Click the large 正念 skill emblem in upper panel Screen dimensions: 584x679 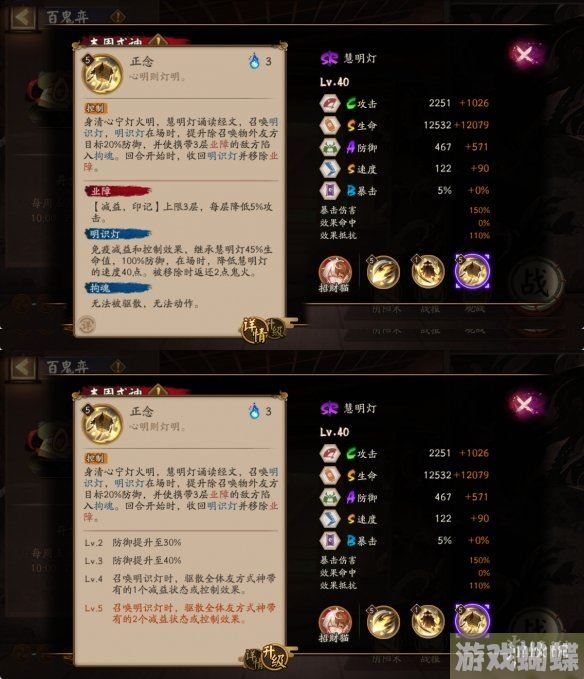[102, 74]
